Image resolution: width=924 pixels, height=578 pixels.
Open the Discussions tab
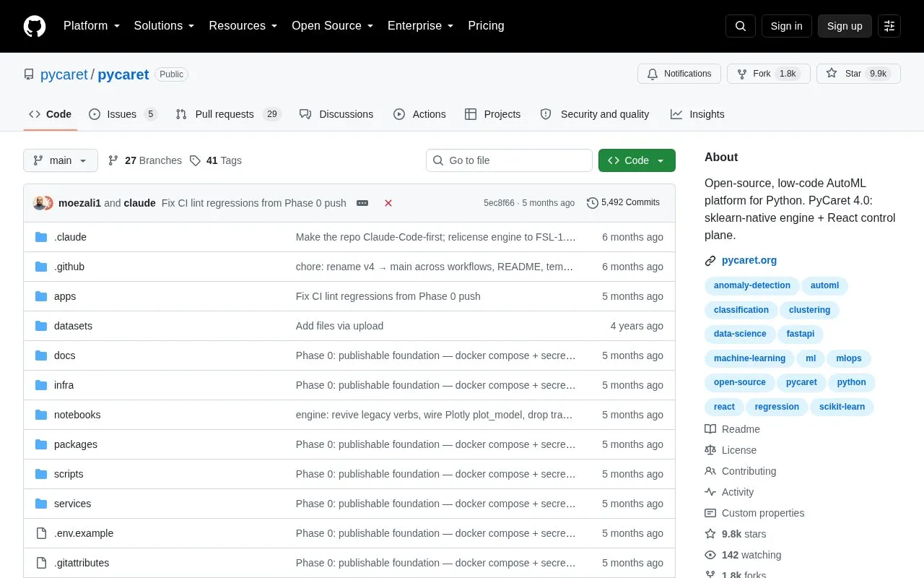336,114
